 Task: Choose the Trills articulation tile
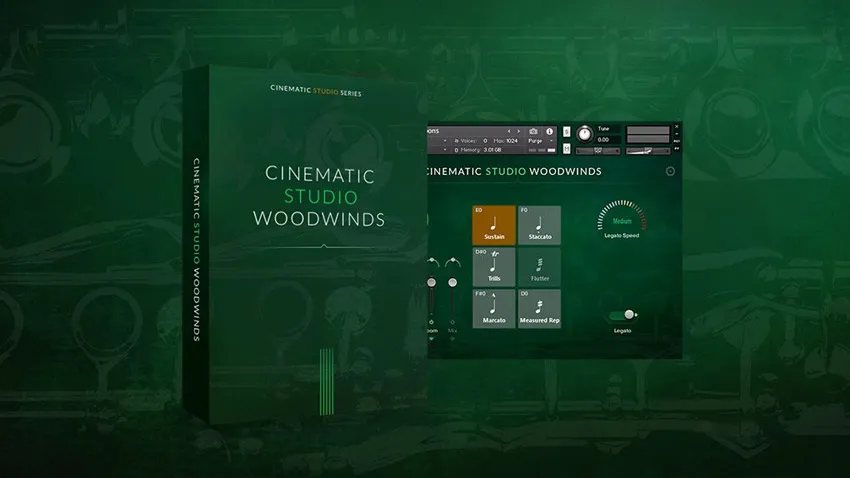point(494,267)
